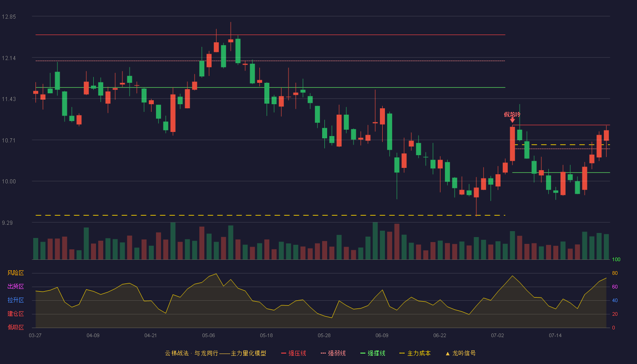This screenshot has width=637, height=364.
Task: Click the 风险区 zone label
Action: click(x=15, y=273)
